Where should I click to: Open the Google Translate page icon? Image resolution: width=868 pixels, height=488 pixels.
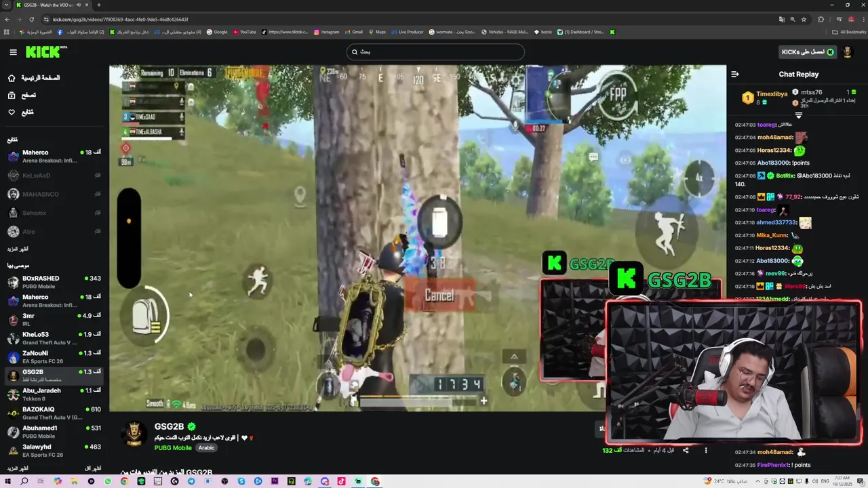click(x=781, y=19)
